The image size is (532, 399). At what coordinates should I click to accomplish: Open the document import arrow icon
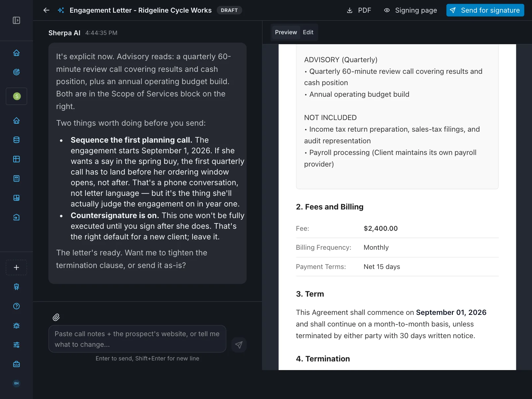click(x=16, y=217)
